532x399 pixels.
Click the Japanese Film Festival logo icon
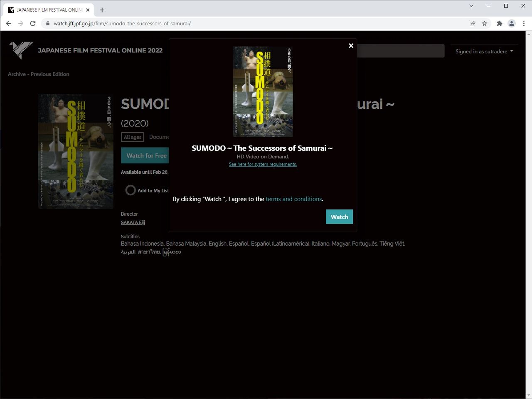click(21, 50)
